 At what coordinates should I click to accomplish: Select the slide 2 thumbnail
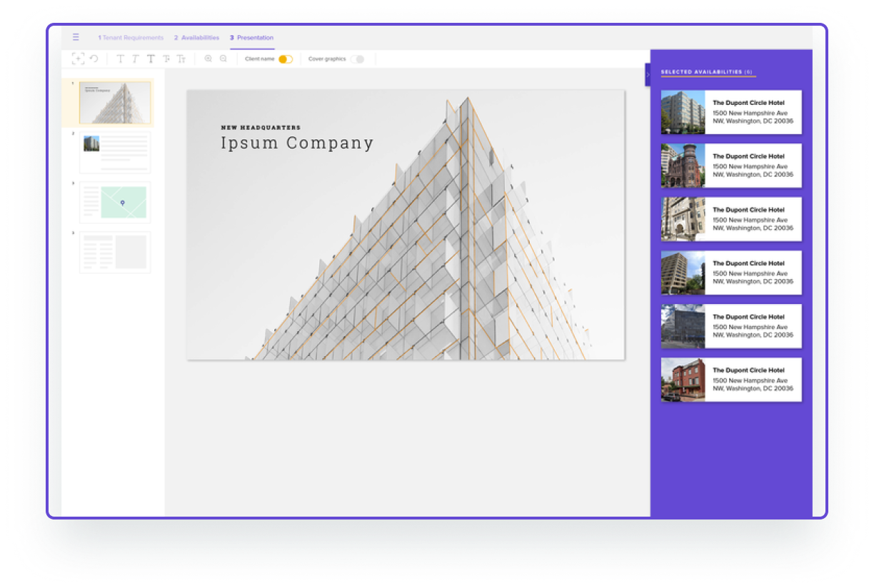115,152
